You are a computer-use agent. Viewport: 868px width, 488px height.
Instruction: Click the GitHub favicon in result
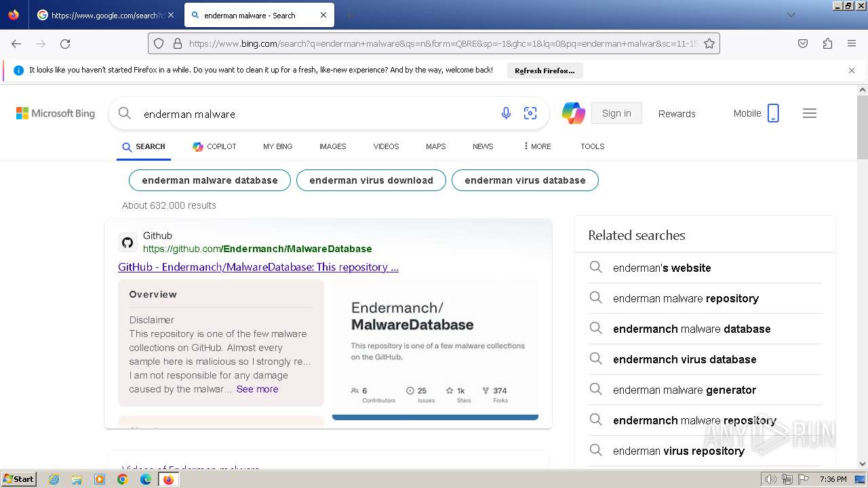point(127,243)
